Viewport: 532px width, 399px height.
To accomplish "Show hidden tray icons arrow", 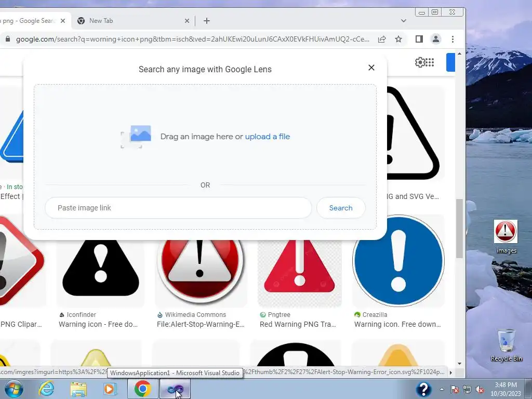I will pos(442,389).
